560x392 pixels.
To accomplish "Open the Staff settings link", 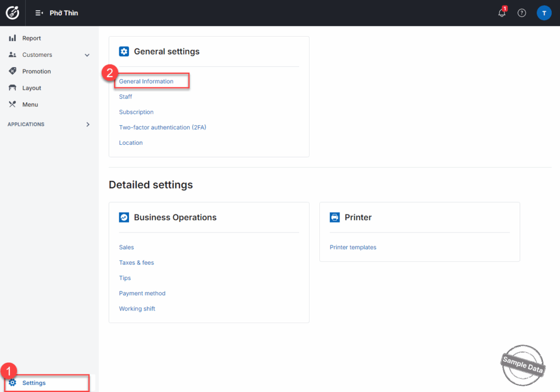I will point(126,97).
